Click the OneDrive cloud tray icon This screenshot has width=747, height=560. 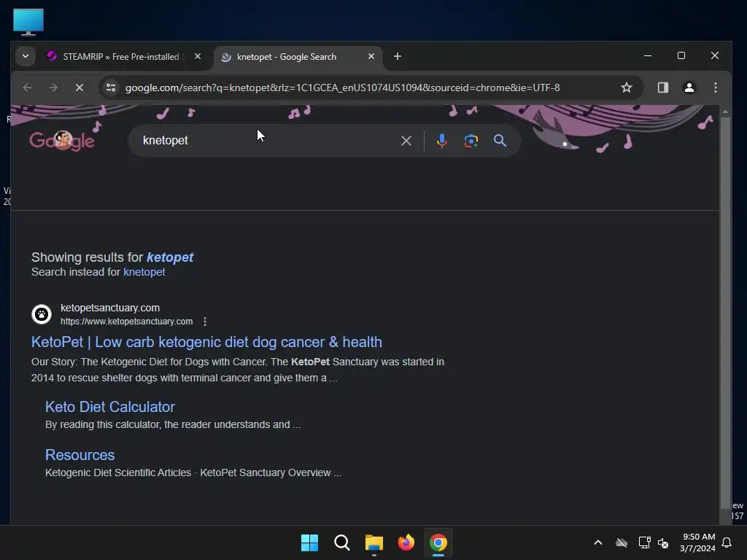(x=622, y=542)
